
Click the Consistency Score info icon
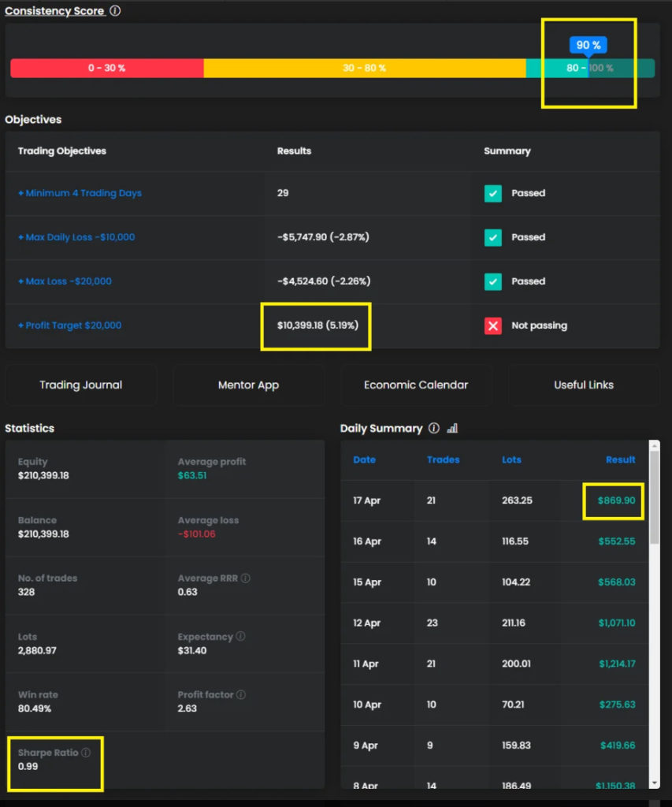point(115,11)
